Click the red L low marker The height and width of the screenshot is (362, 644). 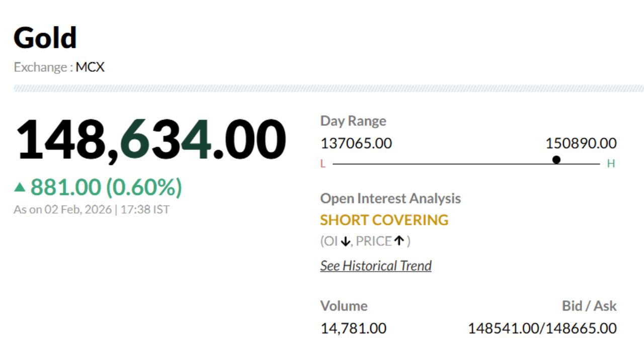point(323,164)
